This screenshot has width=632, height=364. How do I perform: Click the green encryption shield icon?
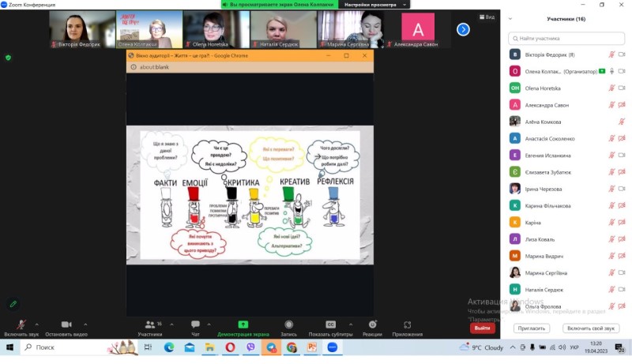click(x=8, y=58)
